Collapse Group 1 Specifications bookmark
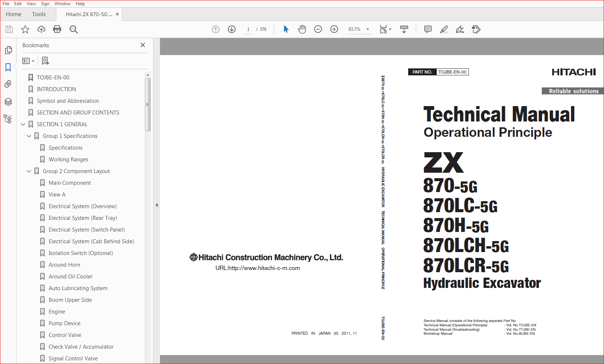The height and width of the screenshot is (364, 604). [x=29, y=136]
